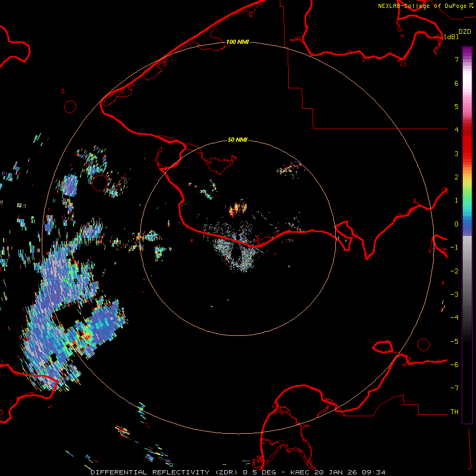This screenshot has height=476, width=476.
Task: Click the '0.5 DEG' elevation angle text
Action: 259,472
